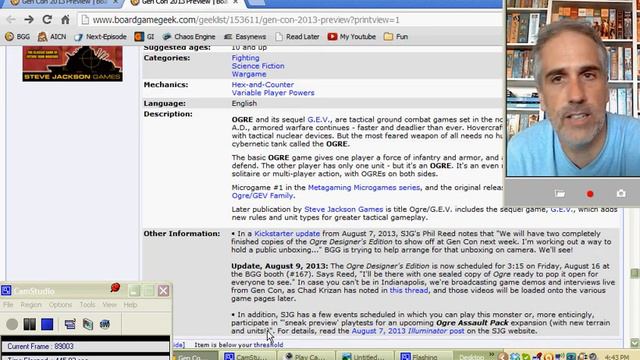The image size is (640, 360).
Task: Open the Science Fiction category link
Action: click(258, 66)
